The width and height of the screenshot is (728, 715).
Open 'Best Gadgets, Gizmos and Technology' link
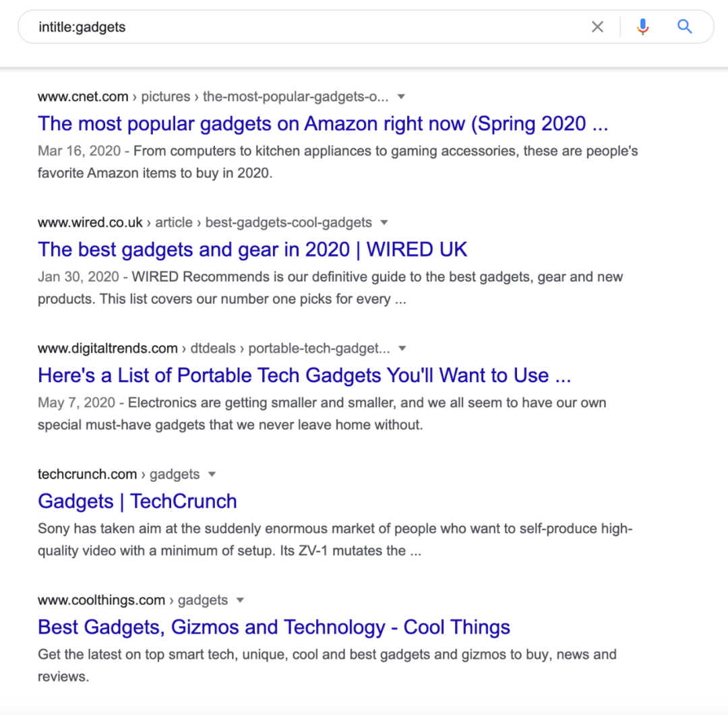point(274,627)
